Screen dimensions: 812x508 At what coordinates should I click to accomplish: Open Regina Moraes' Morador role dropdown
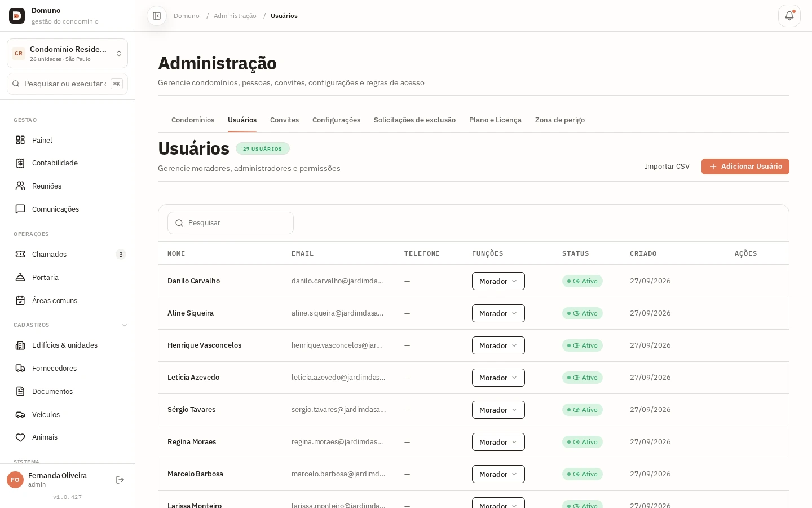tap(498, 442)
